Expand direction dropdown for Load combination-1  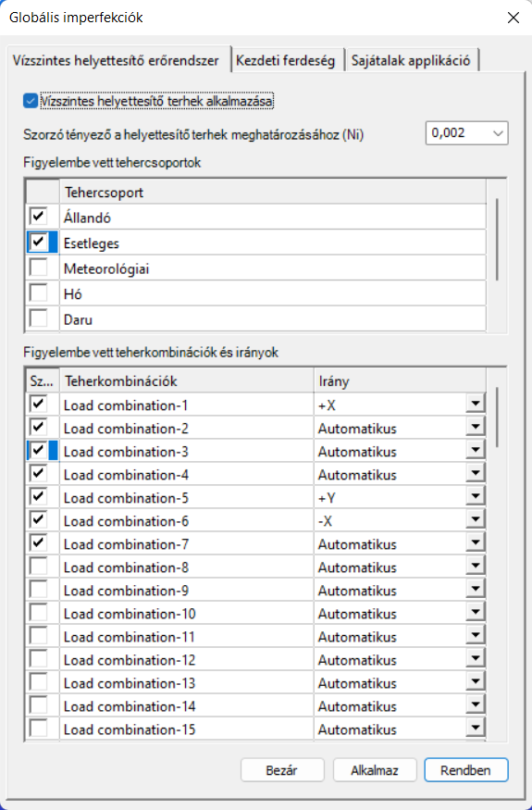coord(476,404)
